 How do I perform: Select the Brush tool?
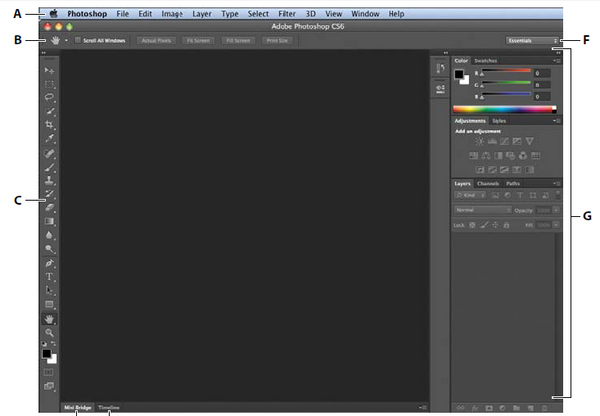click(x=49, y=167)
